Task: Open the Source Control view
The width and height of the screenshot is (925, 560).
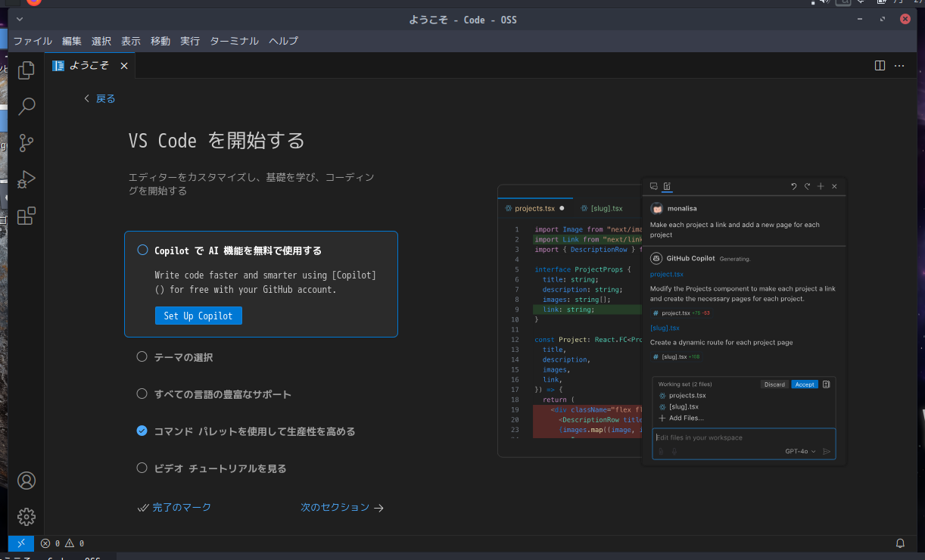Action: [x=26, y=142]
